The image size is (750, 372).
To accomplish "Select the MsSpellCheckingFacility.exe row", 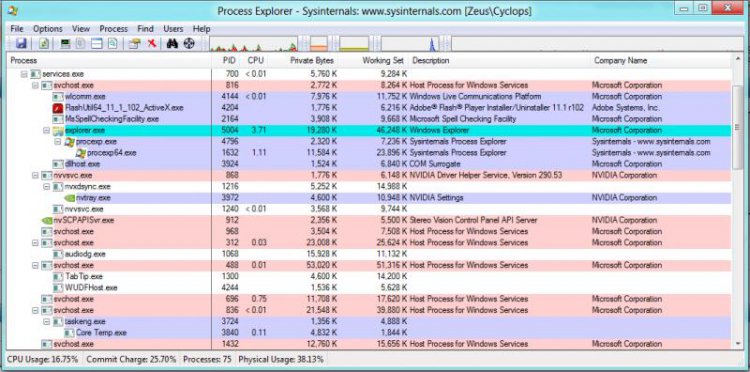I will click(x=369, y=119).
